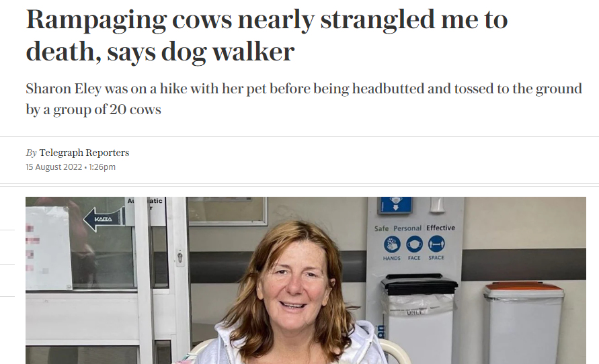Click the orange-lidded bin in the photo
Image resolution: width=599 pixels, height=364 pixels.
[524, 322]
